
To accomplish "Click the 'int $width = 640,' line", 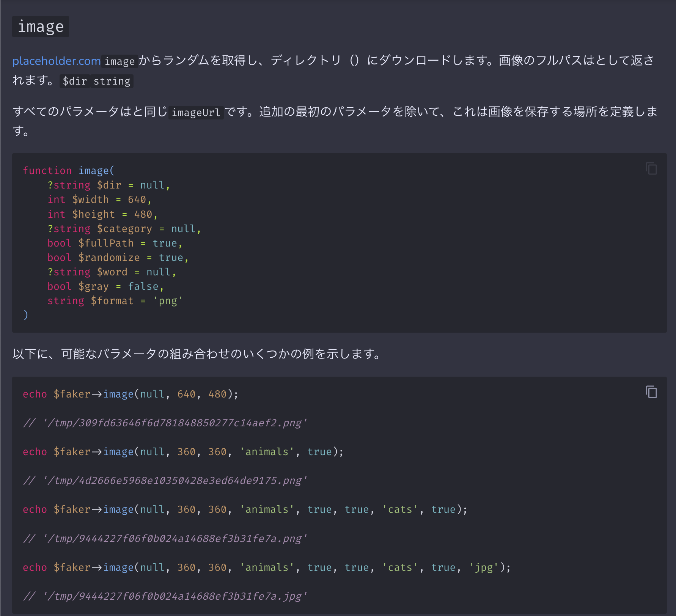I will point(100,200).
